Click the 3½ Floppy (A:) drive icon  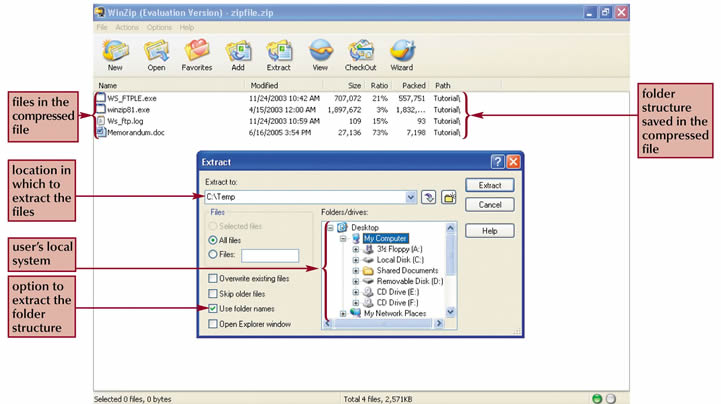click(368, 249)
